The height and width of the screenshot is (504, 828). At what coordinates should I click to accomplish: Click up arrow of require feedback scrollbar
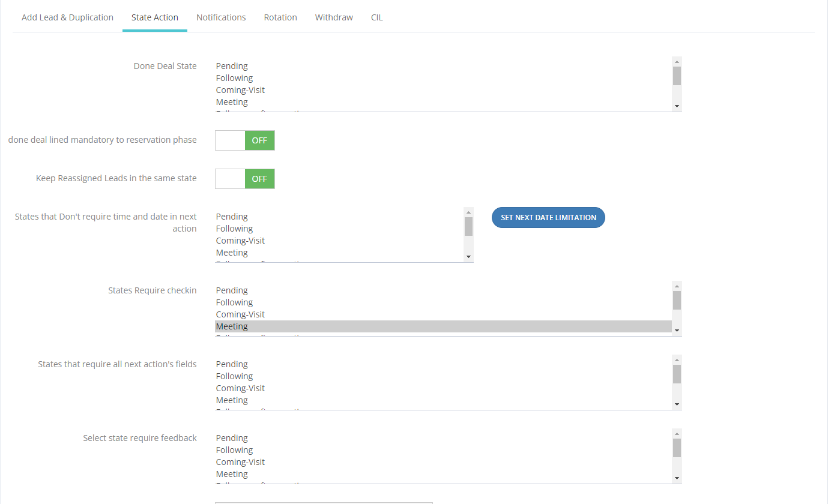(677, 433)
